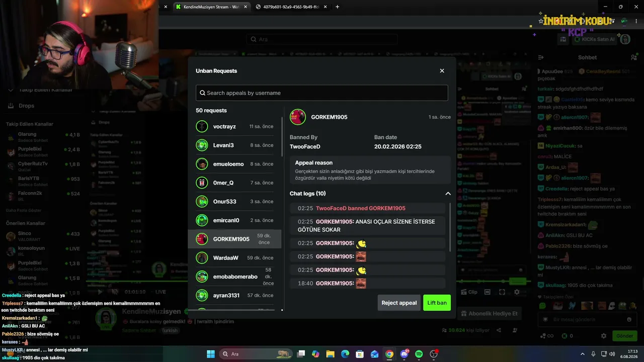Click the Sohbet chat panel header
Viewport: 644px width, 362px height.
pos(587,57)
